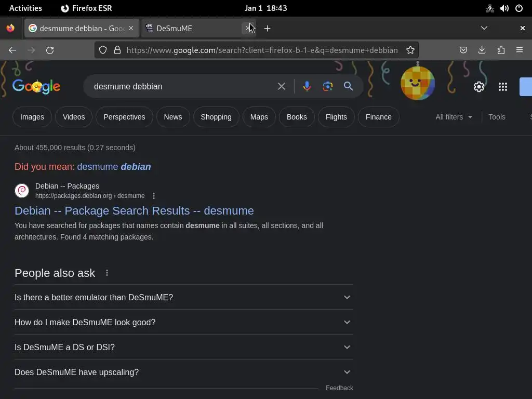Open People also ask options menu
This screenshot has height=399, width=532.
[107, 273]
